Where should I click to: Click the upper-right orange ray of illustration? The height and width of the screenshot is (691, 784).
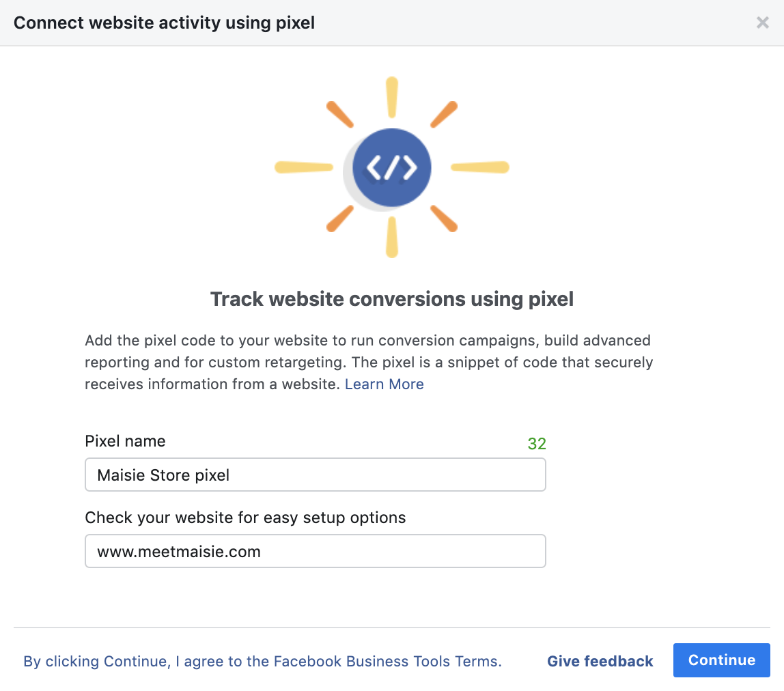pyautogui.click(x=444, y=115)
